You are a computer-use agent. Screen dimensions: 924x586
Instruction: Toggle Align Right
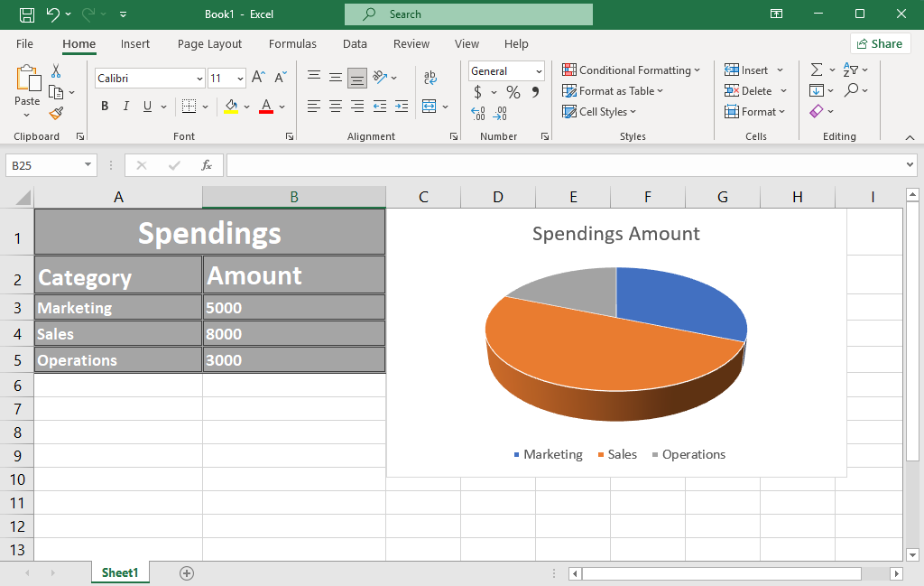(357, 107)
